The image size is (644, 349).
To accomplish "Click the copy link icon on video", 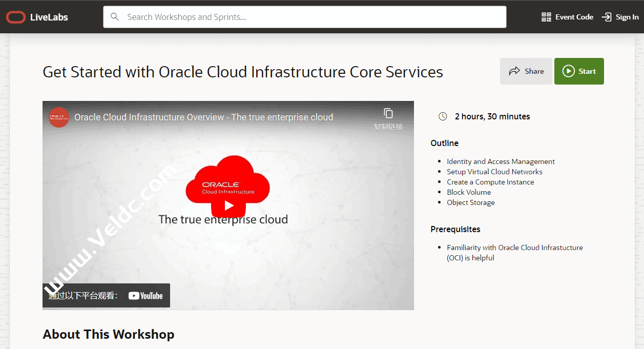I will point(388,113).
